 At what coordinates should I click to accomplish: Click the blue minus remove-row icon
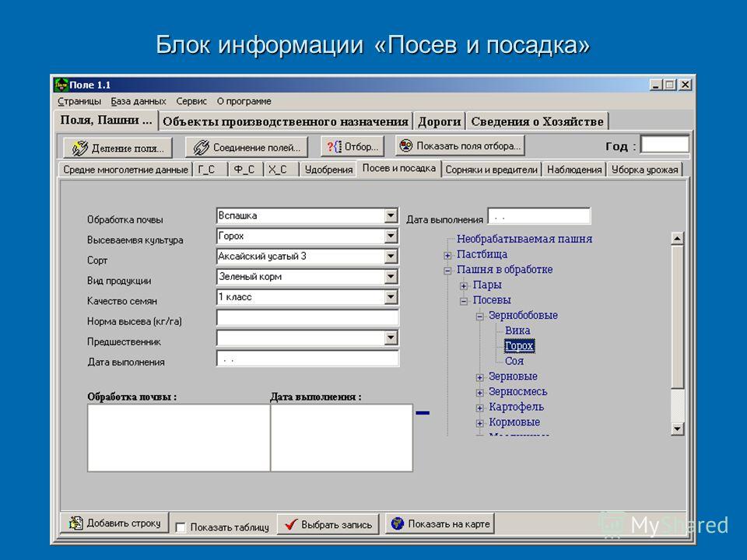pos(423,413)
